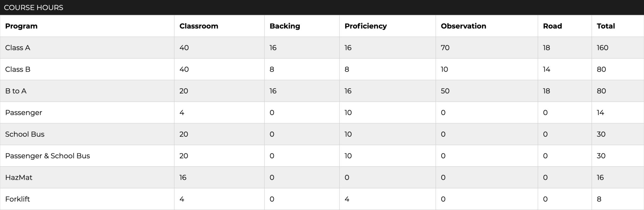This screenshot has width=644, height=210.
Task: Click the COURSE HOURS header bar
Action: click(322, 8)
